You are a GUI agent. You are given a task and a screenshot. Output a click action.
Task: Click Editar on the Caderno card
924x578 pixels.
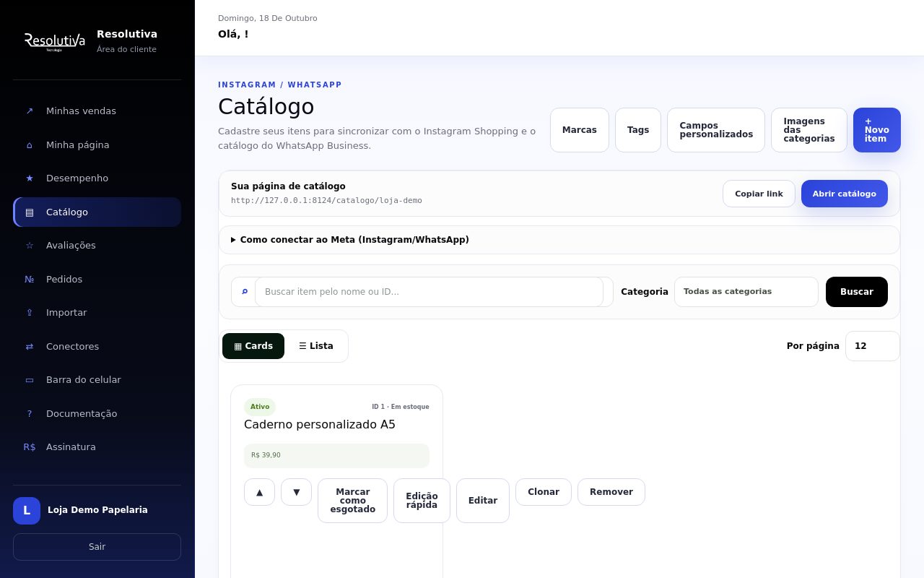(483, 501)
